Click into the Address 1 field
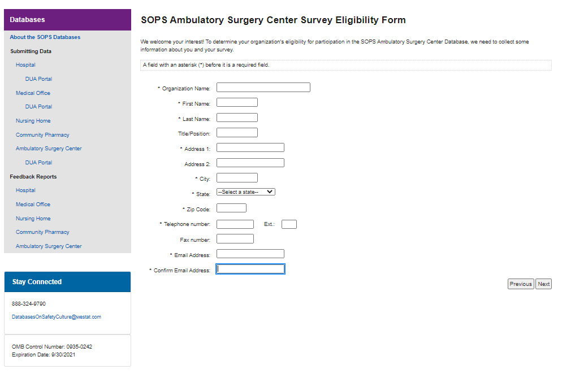 [x=250, y=147]
